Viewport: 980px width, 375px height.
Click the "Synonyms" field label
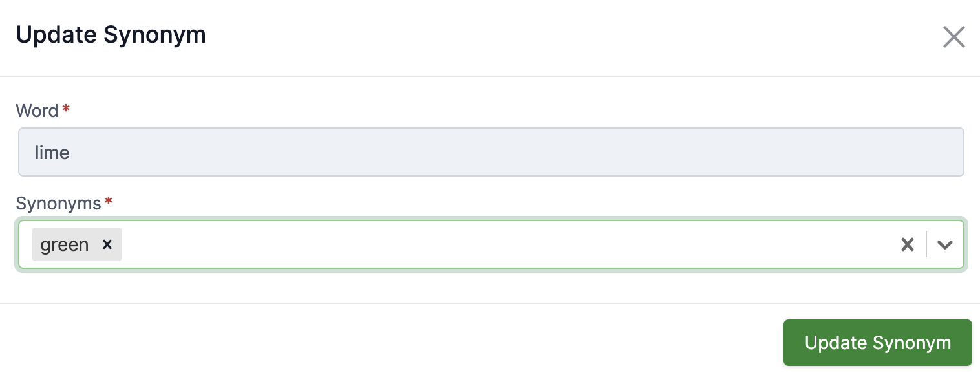[x=58, y=204]
